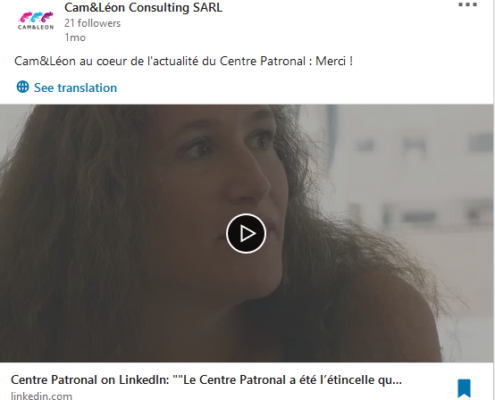Click the blue chameleon in the logo
Image resolution: width=495 pixels, height=400 pixels.
pyautogui.click(x=36, y=17)
